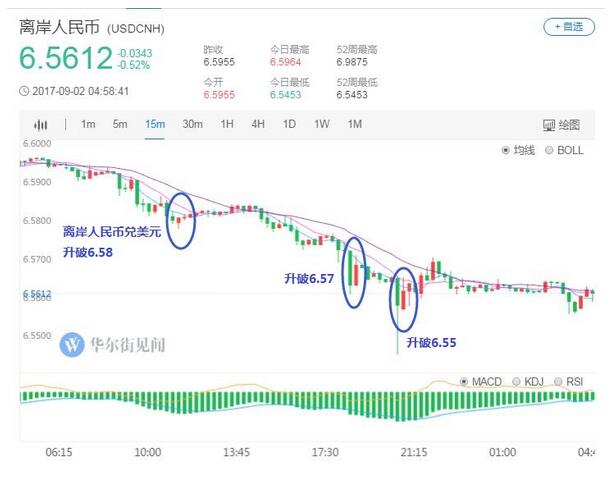Switch to the 1m timeframe
Screen dimensions: 616x498
point(88,125)
